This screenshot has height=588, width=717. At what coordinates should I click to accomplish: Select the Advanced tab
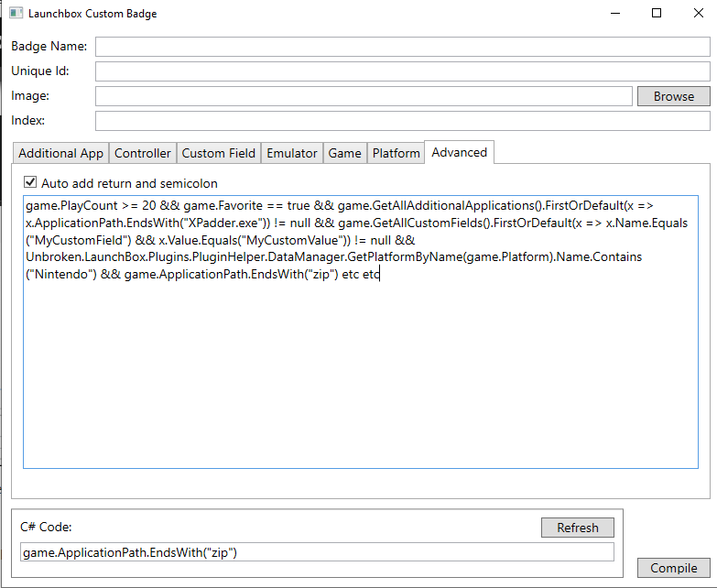(459, 152)
